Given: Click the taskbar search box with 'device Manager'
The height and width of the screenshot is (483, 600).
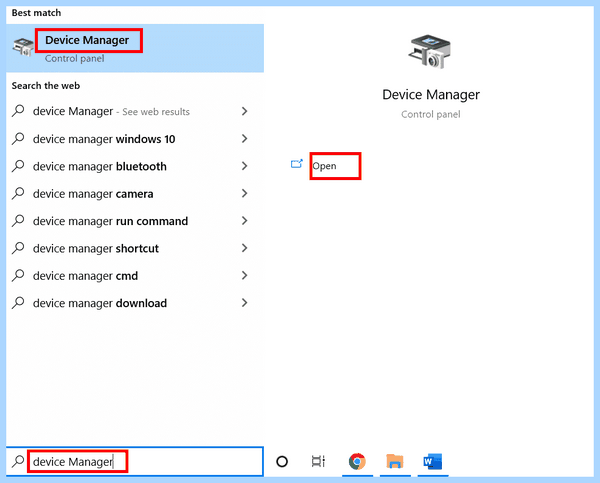Looking at the screenshot, I should tap(135, 462).
